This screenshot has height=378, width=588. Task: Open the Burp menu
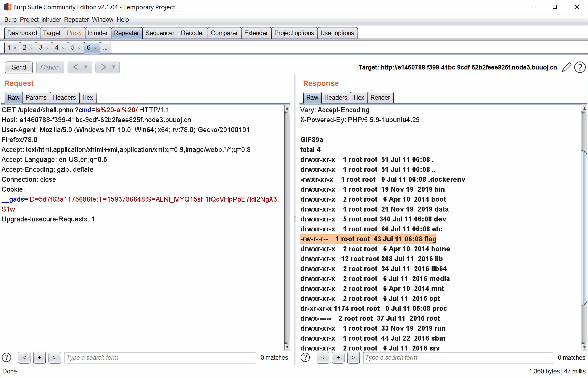click(x=10, y=20)
